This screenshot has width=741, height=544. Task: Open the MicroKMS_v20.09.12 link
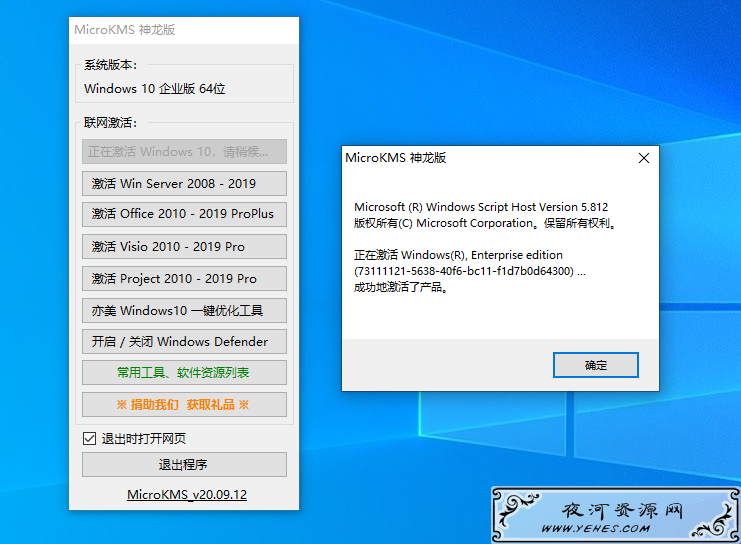187,495
